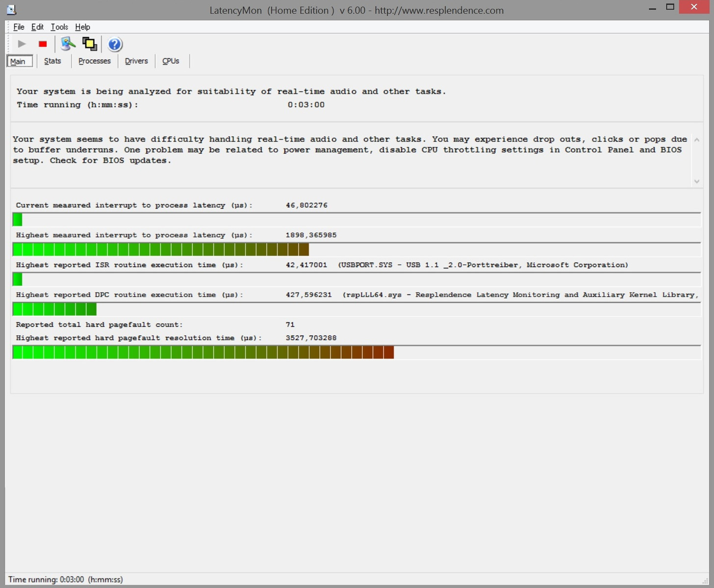Click the highest DPC routine execution time bar
The height and width of the screenshot is (588, 714).
tap(357, 309)
